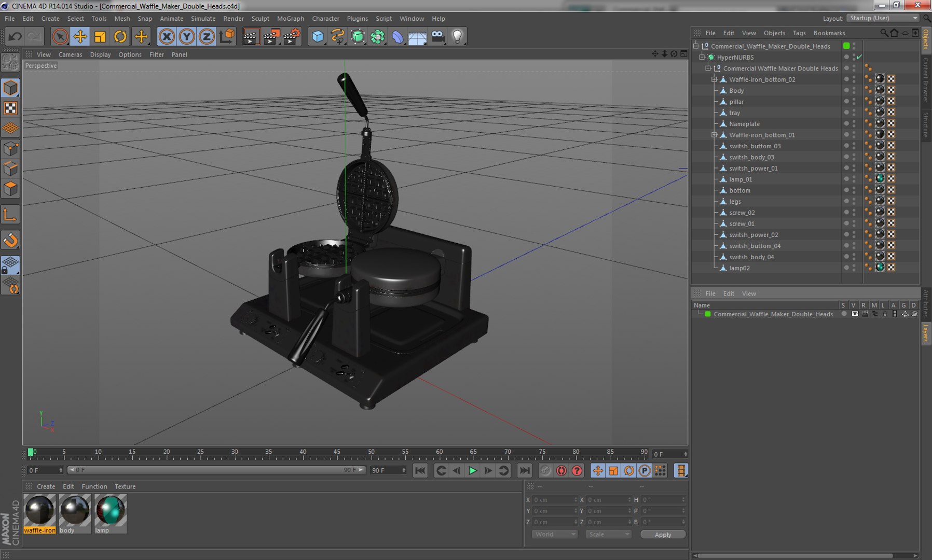Add a light object
This screenshot has height=560, width=932.
coord(457,36)
